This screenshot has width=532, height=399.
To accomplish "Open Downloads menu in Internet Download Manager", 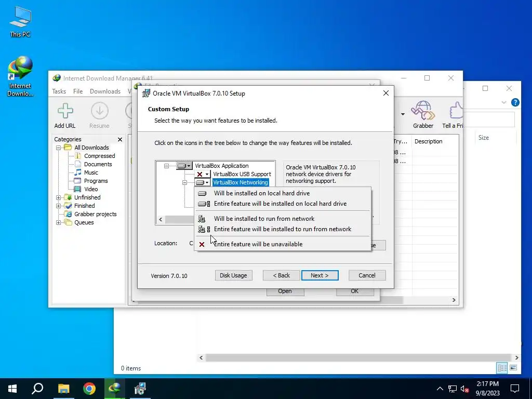I will click(x=105, y=91).
